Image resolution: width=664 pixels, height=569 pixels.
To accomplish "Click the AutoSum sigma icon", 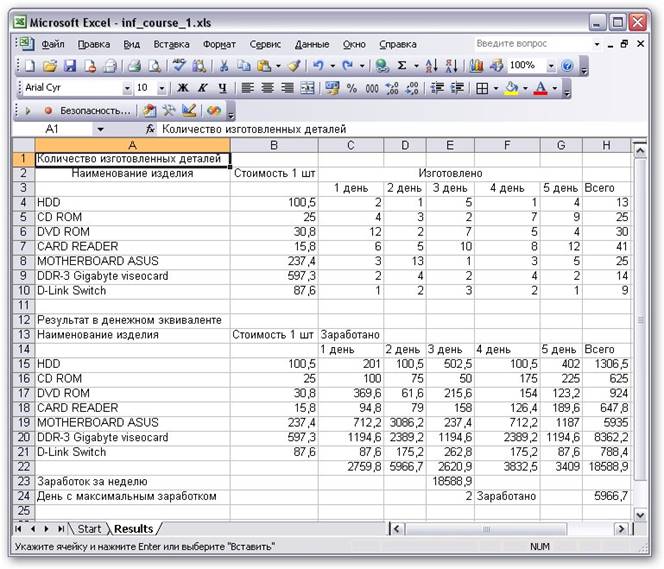I will coord(402,66).
